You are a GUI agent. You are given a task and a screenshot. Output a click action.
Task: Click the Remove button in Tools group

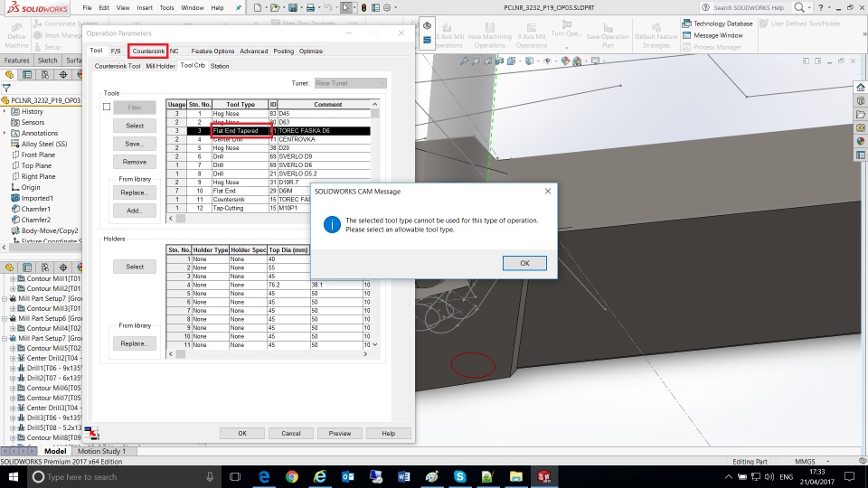point(135,162)
